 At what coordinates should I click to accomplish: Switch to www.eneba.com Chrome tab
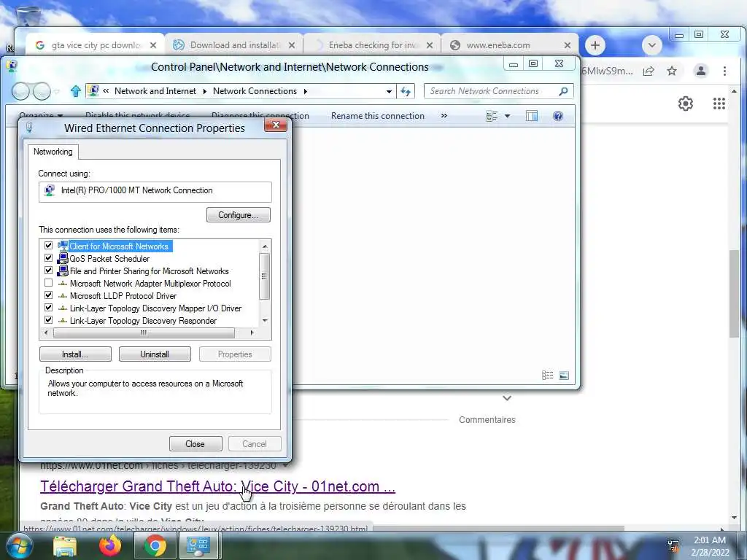coord(510,45)
